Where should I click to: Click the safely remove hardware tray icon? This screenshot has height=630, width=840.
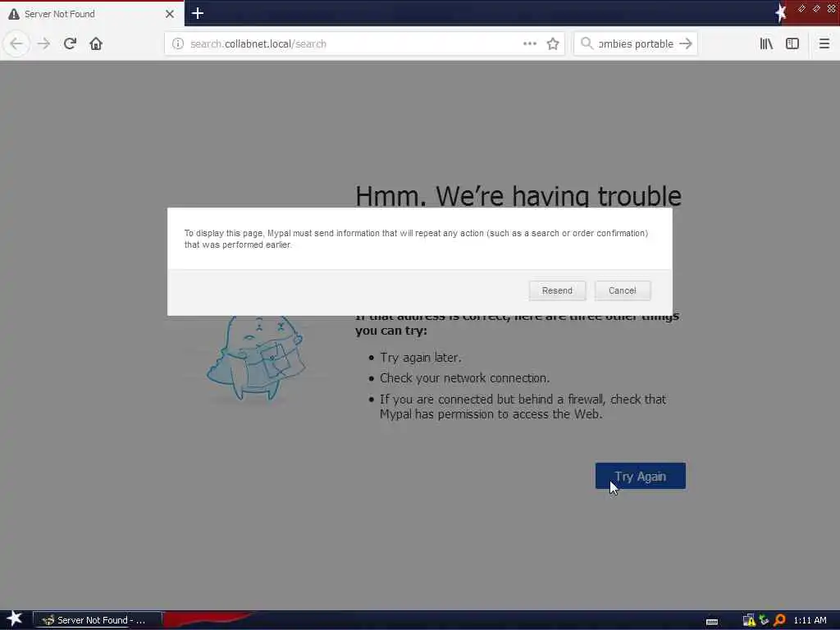764,620
